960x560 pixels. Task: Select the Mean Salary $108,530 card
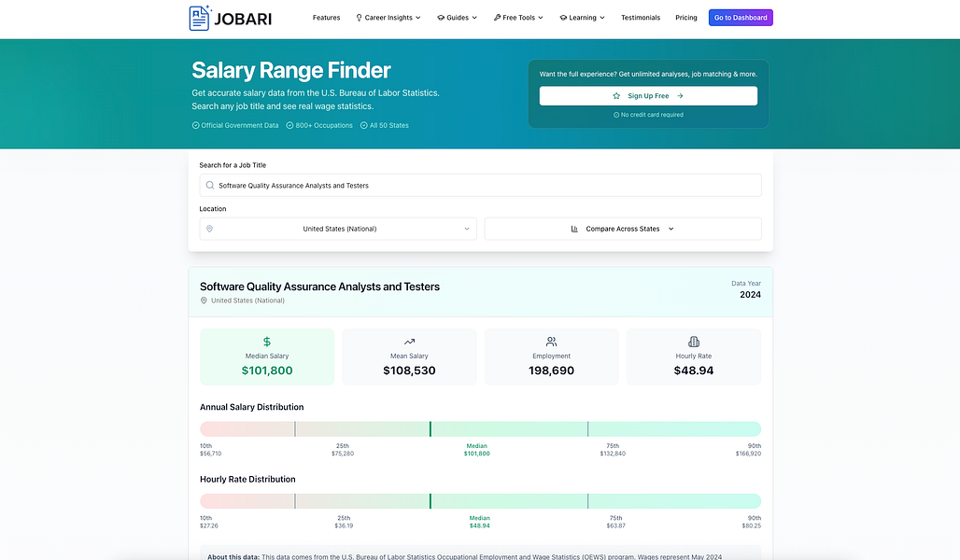click(410, 357)
